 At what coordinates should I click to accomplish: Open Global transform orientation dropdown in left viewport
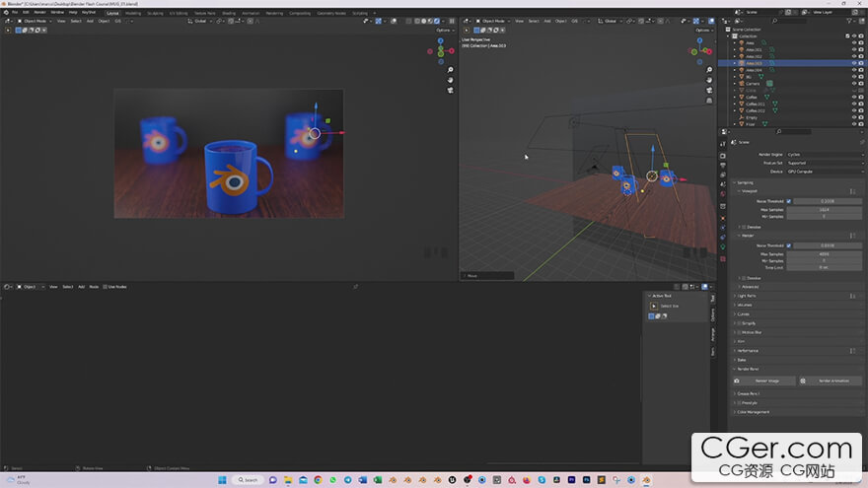200,21
